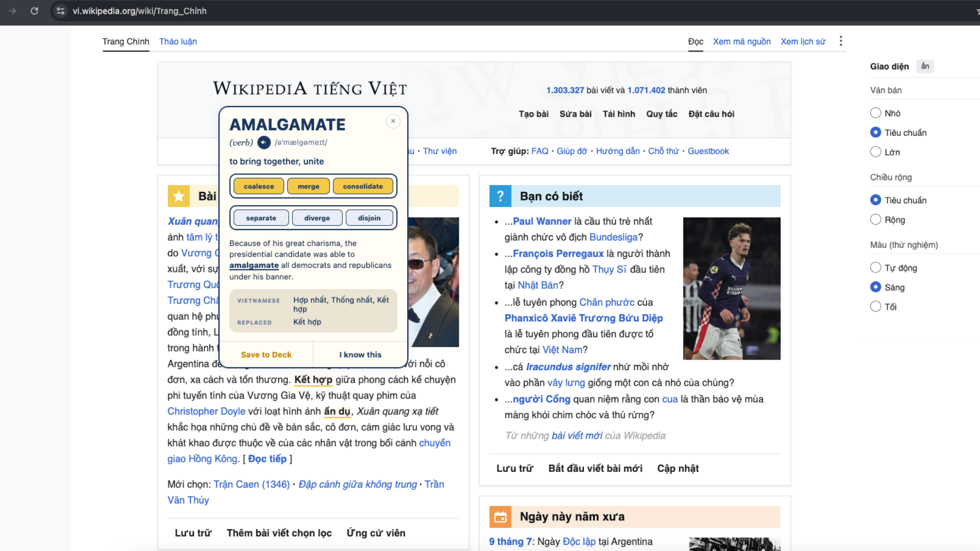This screenshot has width=980, height=551.
Task: Click the 1.303.327 article count link
Action: [565, 90]
